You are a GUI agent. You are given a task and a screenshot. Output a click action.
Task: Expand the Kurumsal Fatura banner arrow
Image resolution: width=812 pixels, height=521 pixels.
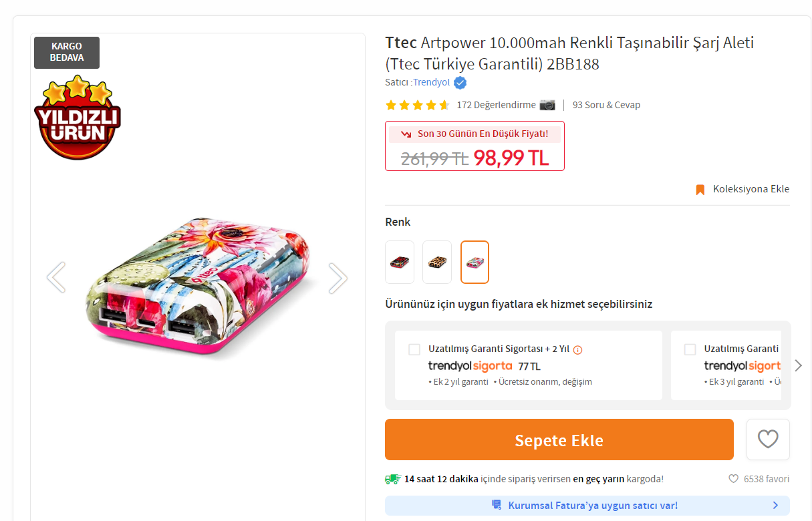[x=775, y=506]
